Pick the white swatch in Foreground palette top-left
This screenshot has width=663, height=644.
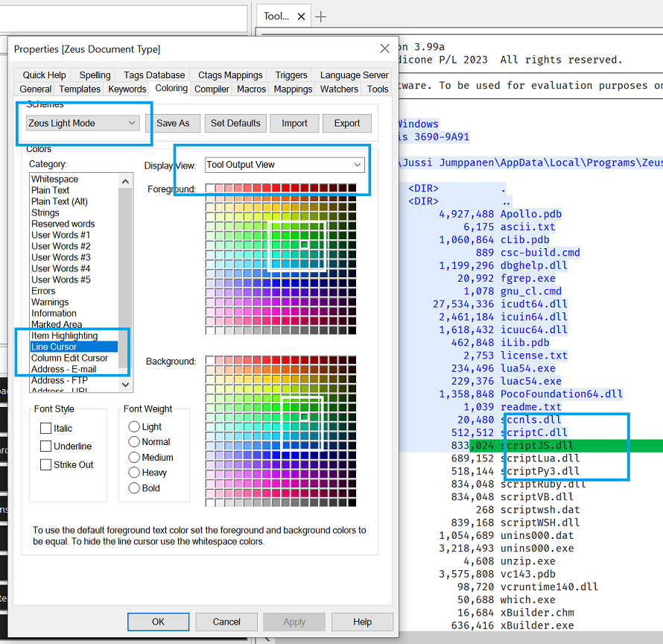point(210,187)
